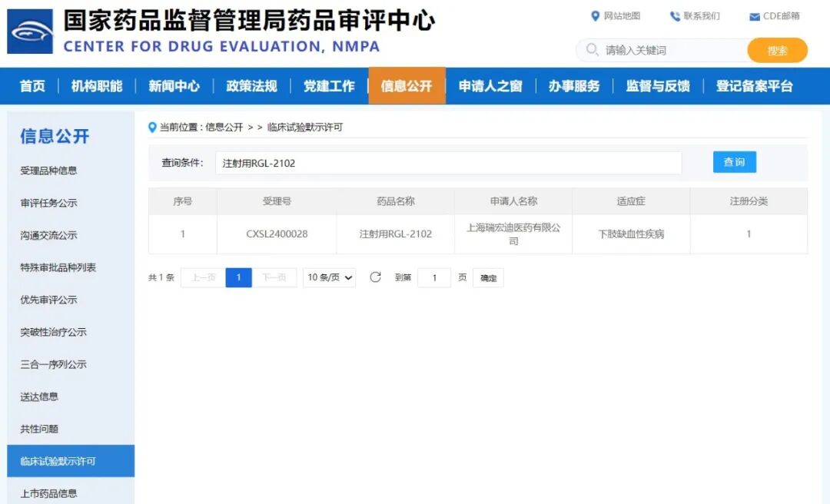Focus the 查询条件 input containing 注射用RGL-2102
Image resolution: width=830 pixels, height=504 pixels.
[x=448, y=163]
